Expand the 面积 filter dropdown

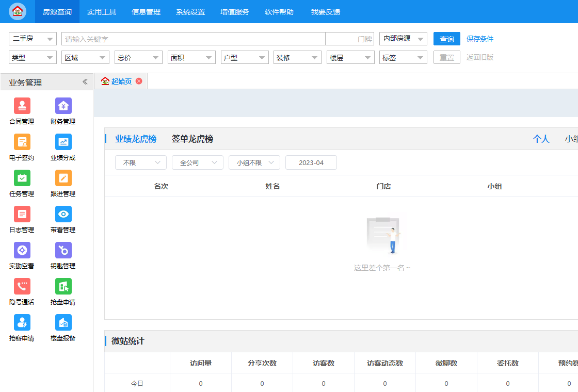pos(191,57)
